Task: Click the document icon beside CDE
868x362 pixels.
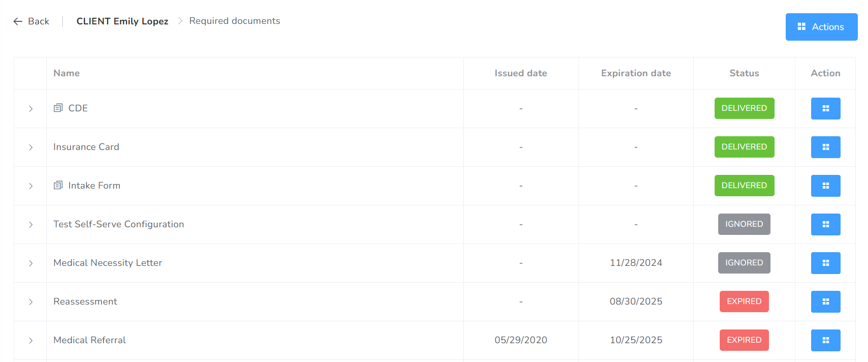Action: (x=58, y=108)
